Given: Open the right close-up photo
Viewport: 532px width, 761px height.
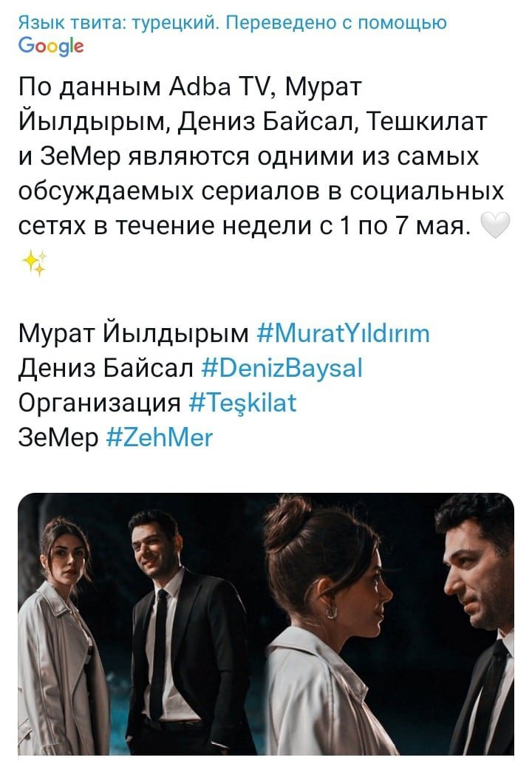Looking at the screenshot, I should tap(390, 624).
